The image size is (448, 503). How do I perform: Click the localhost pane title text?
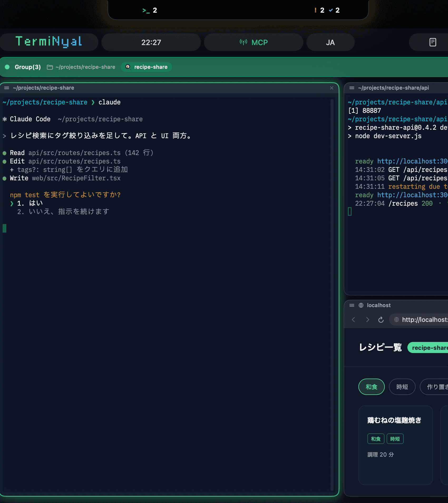[x=379, y=305]
